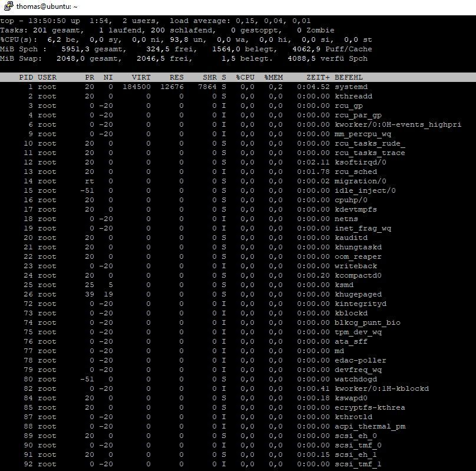Click the inet_frag_wq process
476x471 pixels.
point(363,228)
